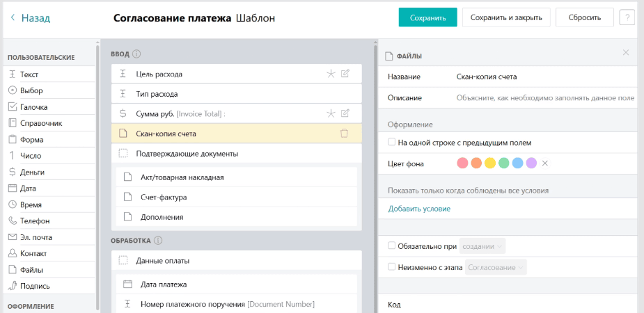The image size is (644, 313).
Task: Select the Файлы field type in sidebar
Action: [x=31, y=270]
